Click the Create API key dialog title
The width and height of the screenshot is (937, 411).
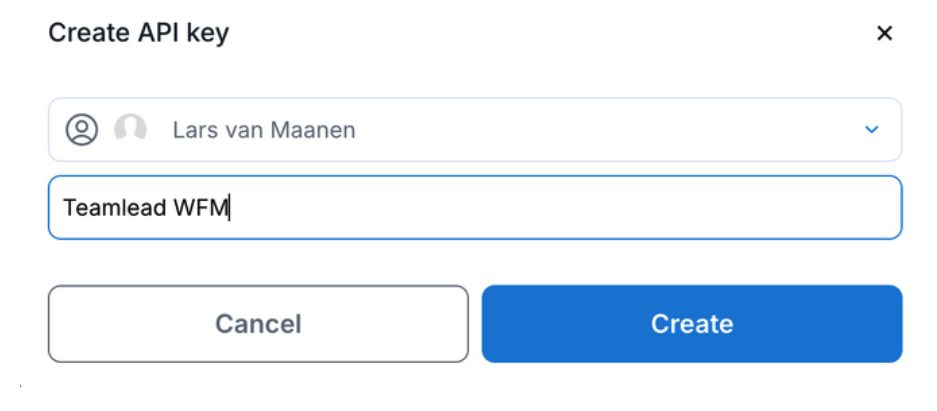point(138,33)
